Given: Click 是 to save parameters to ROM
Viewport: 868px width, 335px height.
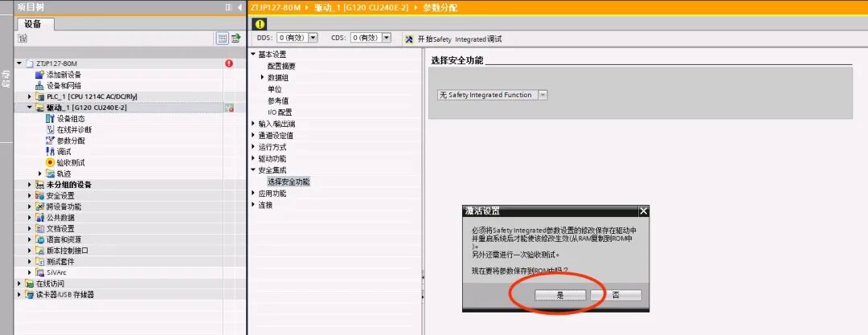Looking at the screenshot, I should coord(559,296).
